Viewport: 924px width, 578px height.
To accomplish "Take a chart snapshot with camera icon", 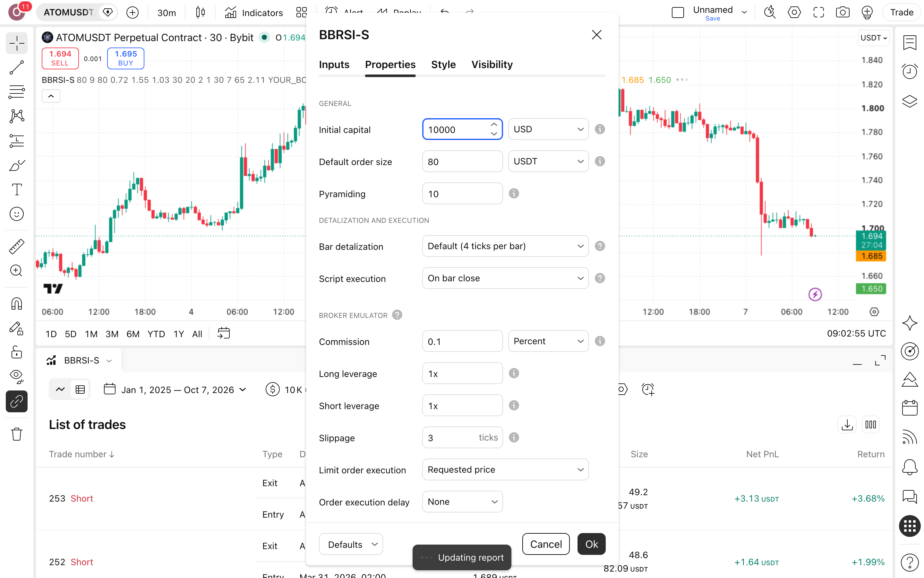I will 842,13.
